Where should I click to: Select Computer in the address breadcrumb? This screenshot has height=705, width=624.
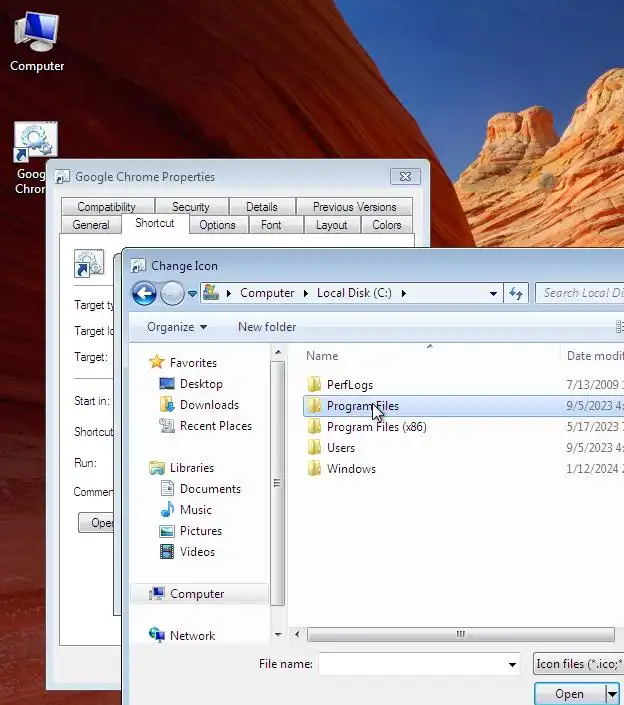pos(267,293)
